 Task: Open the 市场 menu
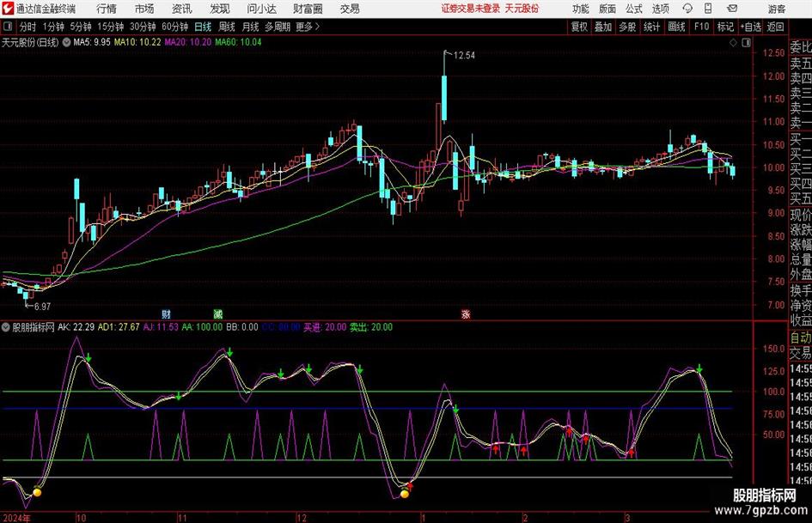coord(144,9)
